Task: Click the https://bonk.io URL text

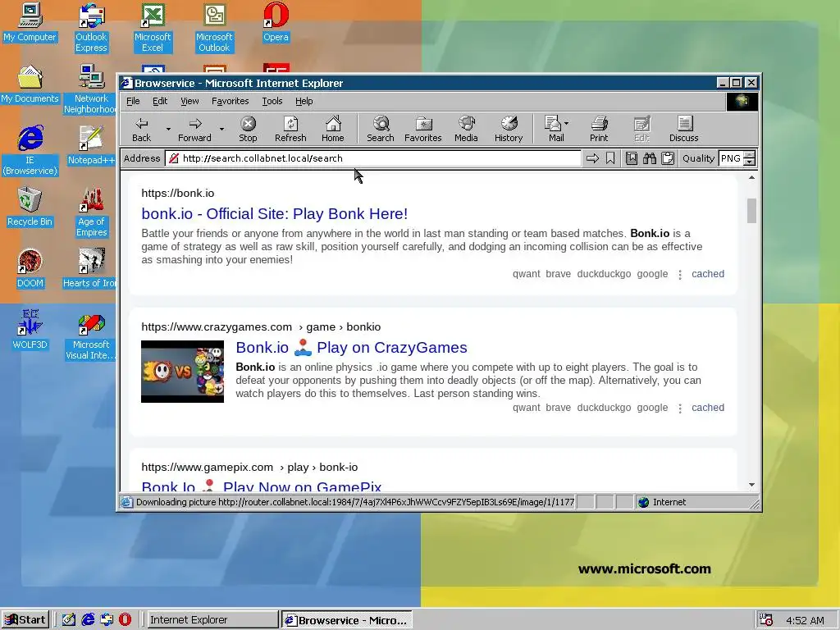Action: pyautogui.click(x=178, y=194)
